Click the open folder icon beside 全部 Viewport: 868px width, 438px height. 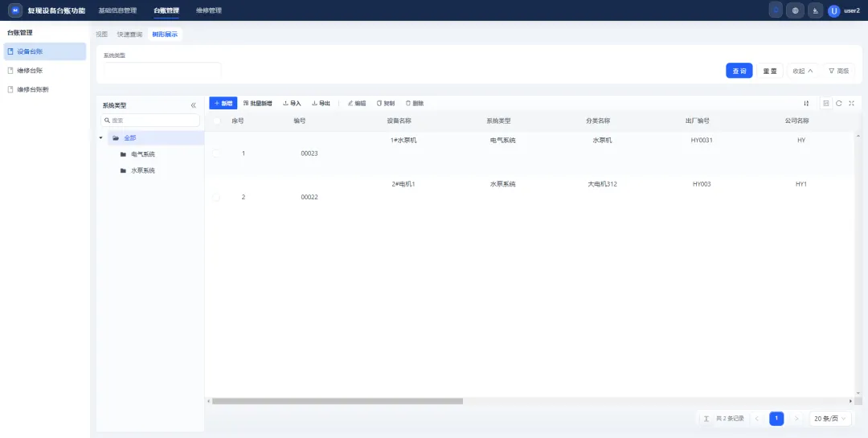point(116,138)
